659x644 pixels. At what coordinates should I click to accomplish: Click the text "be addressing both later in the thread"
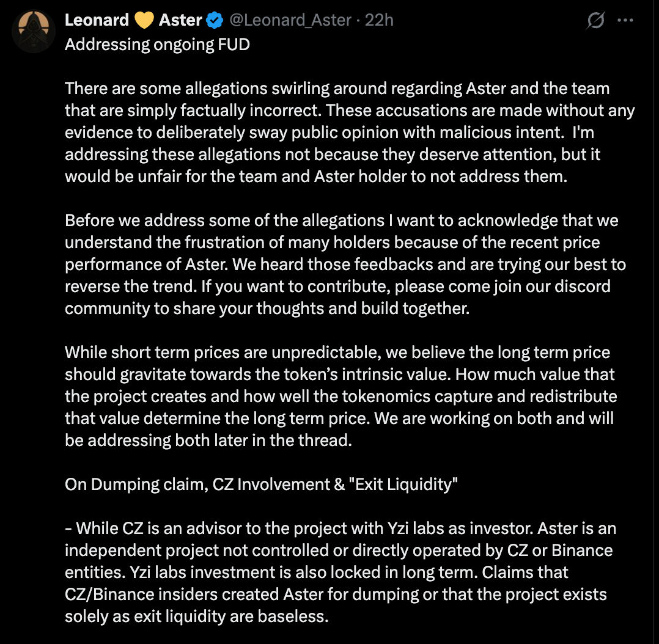(208, 441)
